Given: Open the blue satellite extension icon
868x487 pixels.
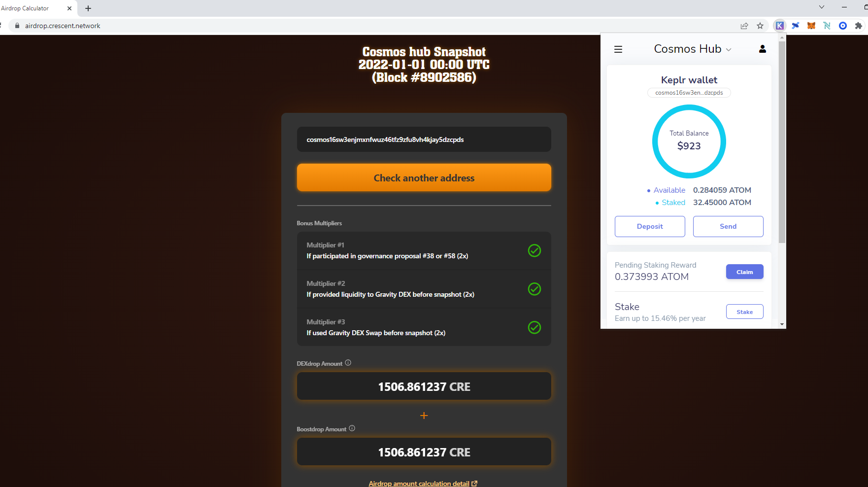Looking at the screenshot, I should [x=795, y=26].
